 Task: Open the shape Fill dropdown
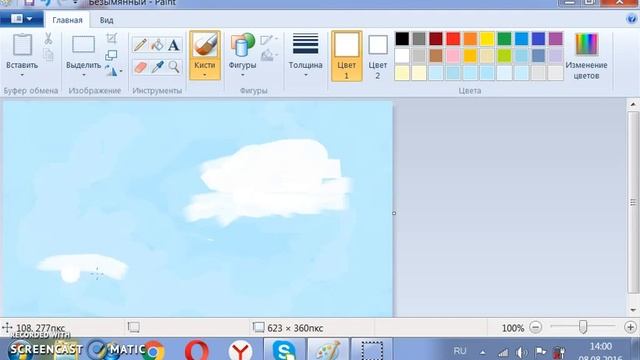pos(269,55)
